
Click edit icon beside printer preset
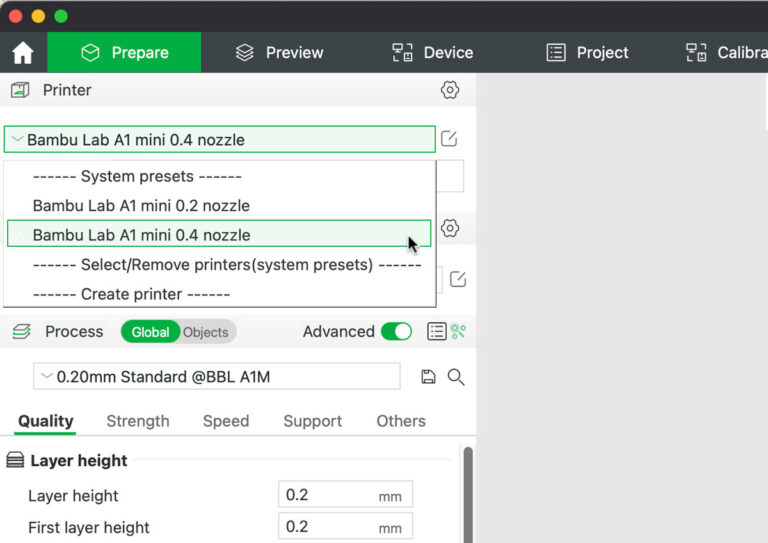450,139
